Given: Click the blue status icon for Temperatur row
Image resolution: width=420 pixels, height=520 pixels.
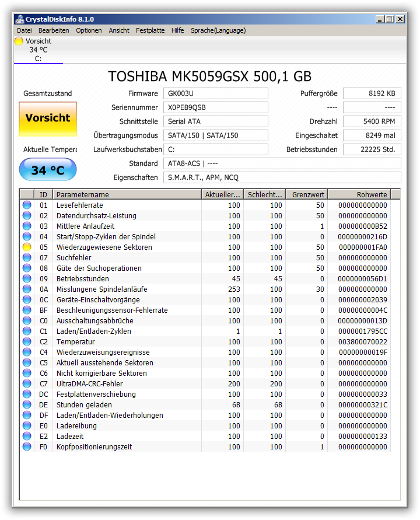Looking at the screenshot, I should click(x=27, y=341).
